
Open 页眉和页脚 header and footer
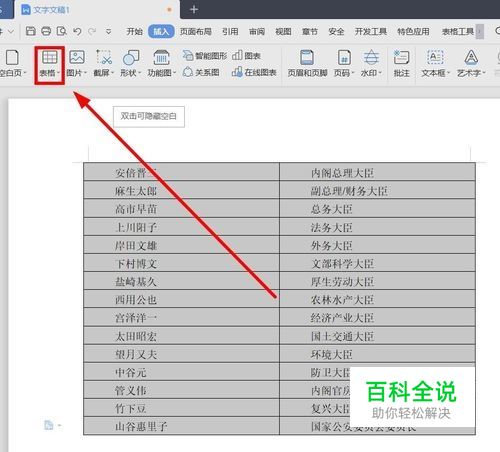(x=307, y=63)
